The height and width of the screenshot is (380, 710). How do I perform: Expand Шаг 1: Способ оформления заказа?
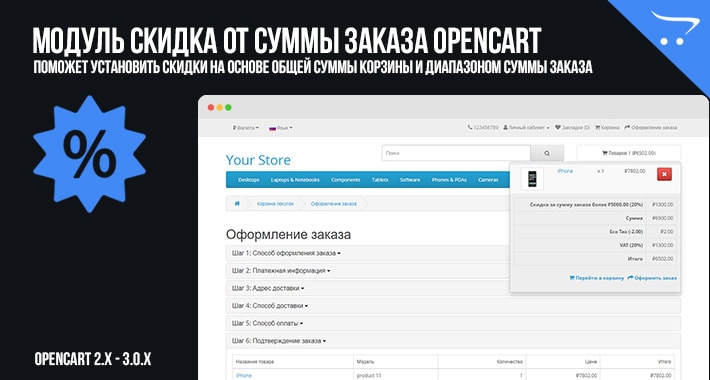click(286, 253)
